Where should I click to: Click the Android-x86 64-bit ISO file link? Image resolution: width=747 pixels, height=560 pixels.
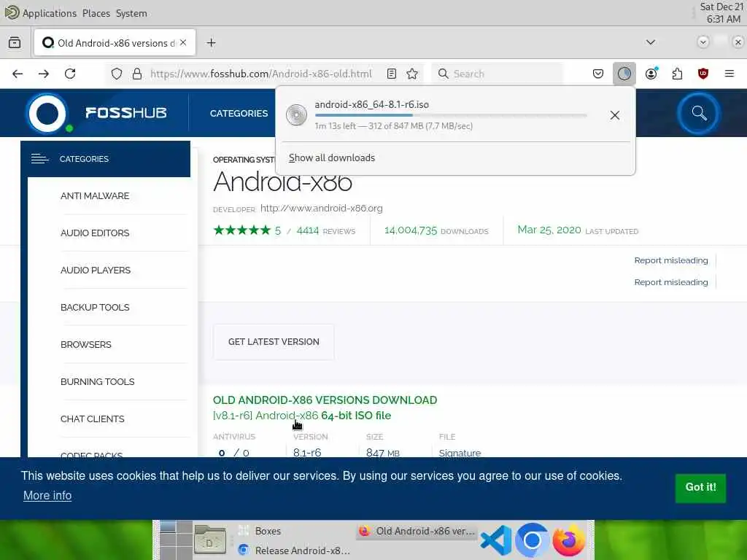pyautogui.click(x=302, y=415)
